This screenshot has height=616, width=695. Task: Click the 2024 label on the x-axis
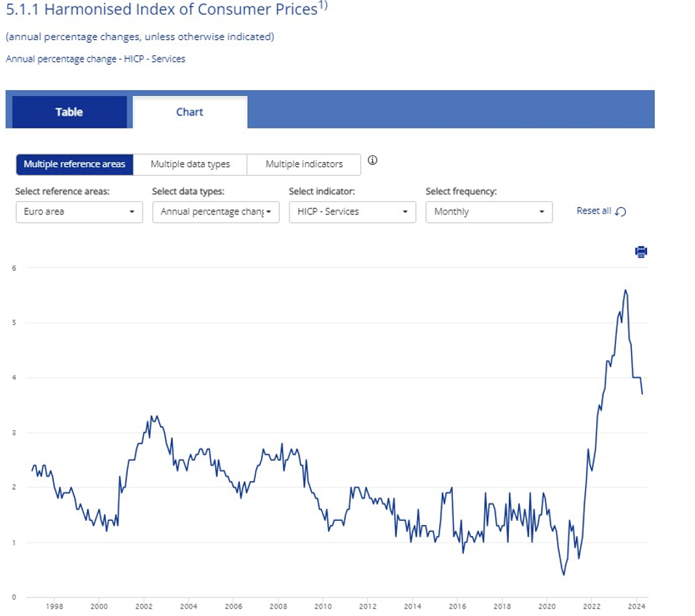tap(637, 607)
